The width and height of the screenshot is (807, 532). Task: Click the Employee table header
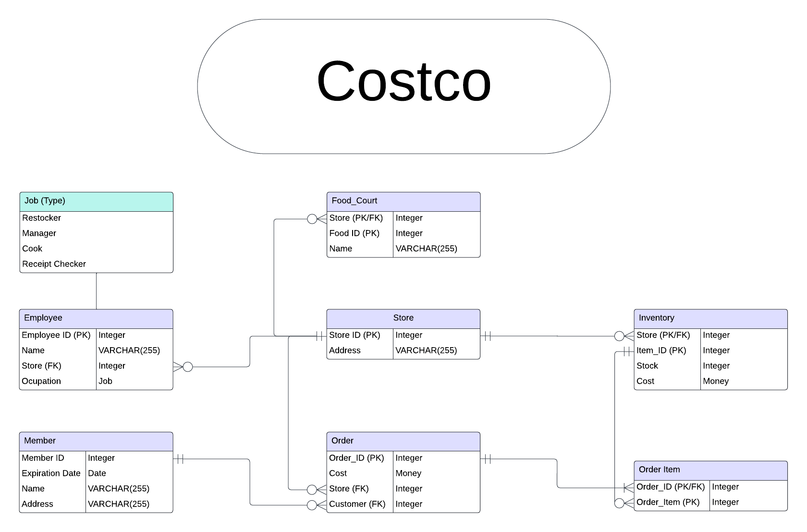96,319
